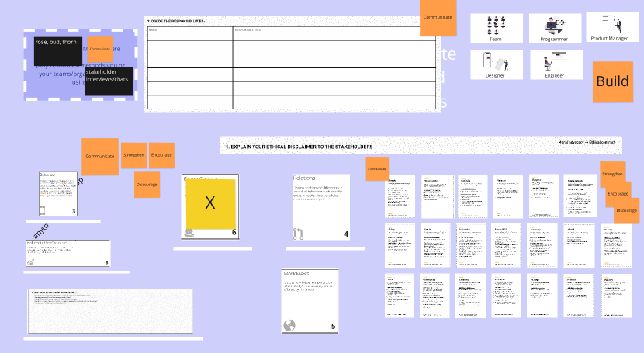
Task: Click the rotated 'anyto' text label
Action: 40,230
